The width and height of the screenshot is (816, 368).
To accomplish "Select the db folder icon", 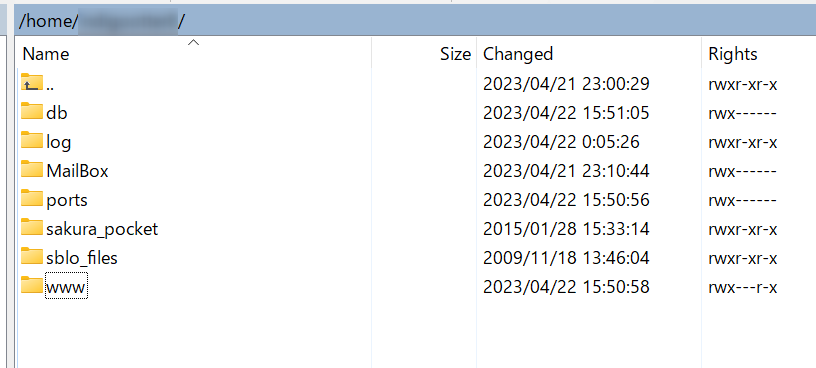I will (x=32, y=111).
